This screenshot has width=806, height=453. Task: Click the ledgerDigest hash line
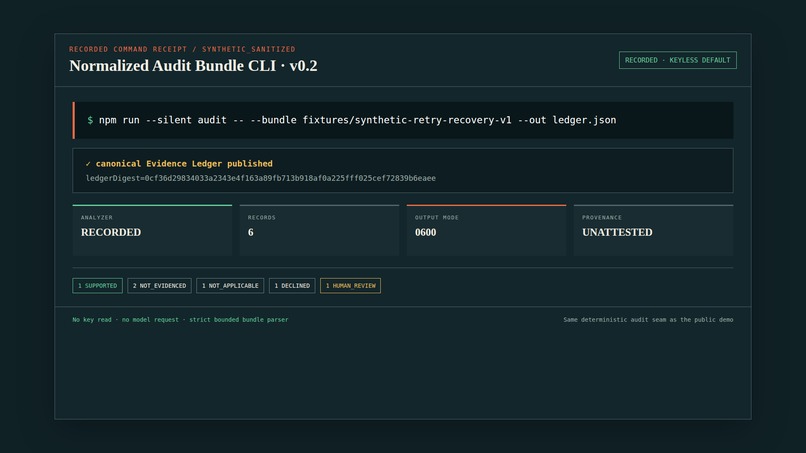tap(261, 178)
